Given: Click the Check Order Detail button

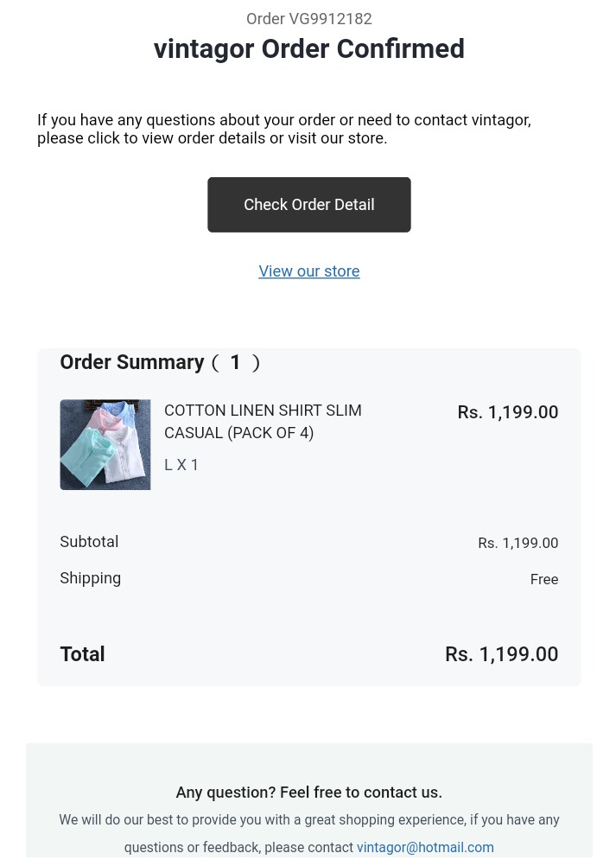Looking at the screenshot, I should point(308,205).
